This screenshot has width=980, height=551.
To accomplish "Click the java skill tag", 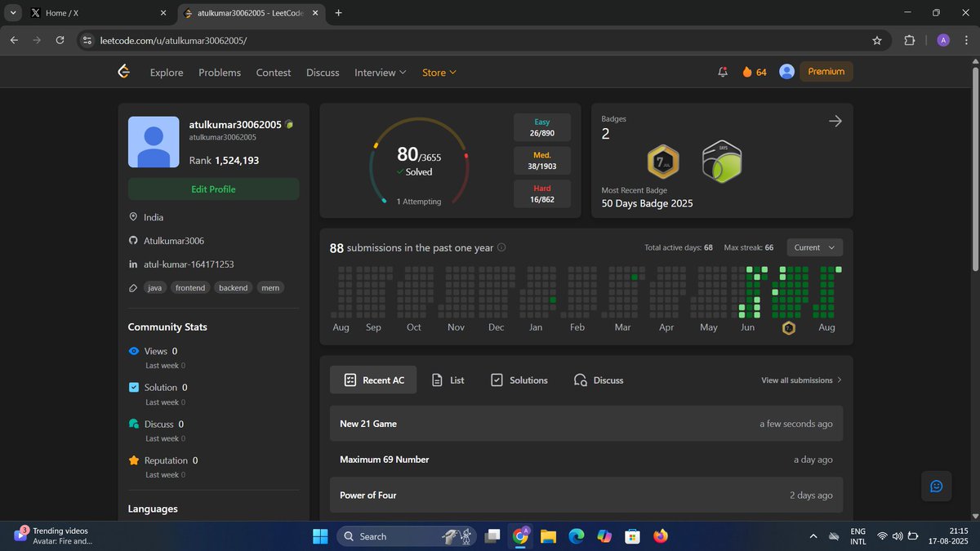I will tap(154, 287).
